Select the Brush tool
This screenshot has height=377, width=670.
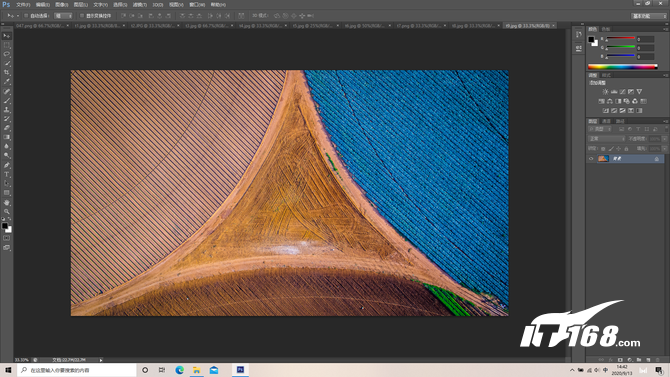coord(6,101)
